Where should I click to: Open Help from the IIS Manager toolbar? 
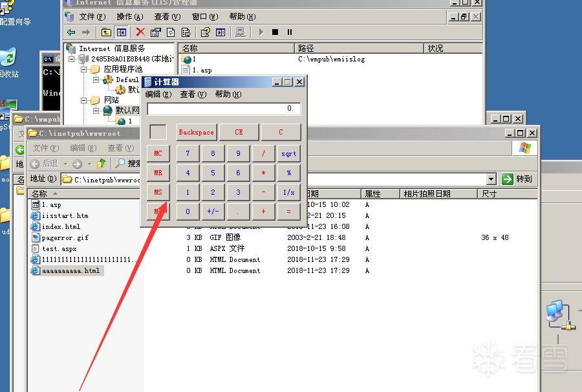205,32
